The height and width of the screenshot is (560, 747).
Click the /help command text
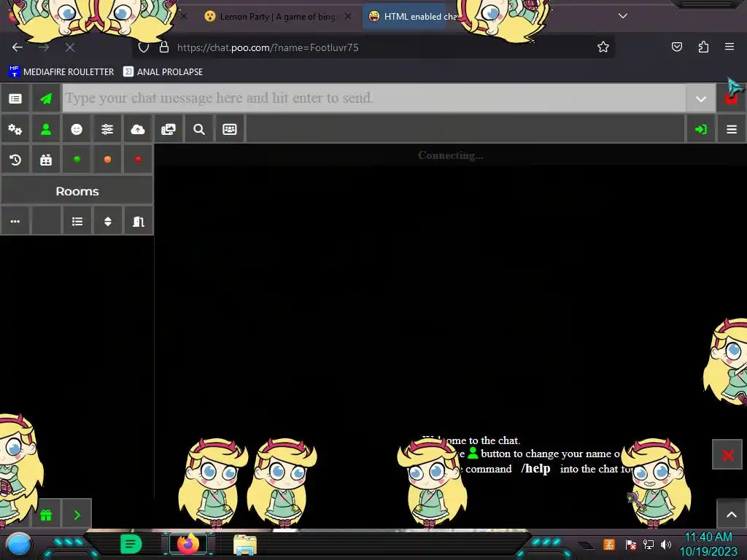(x=535, y=468)
